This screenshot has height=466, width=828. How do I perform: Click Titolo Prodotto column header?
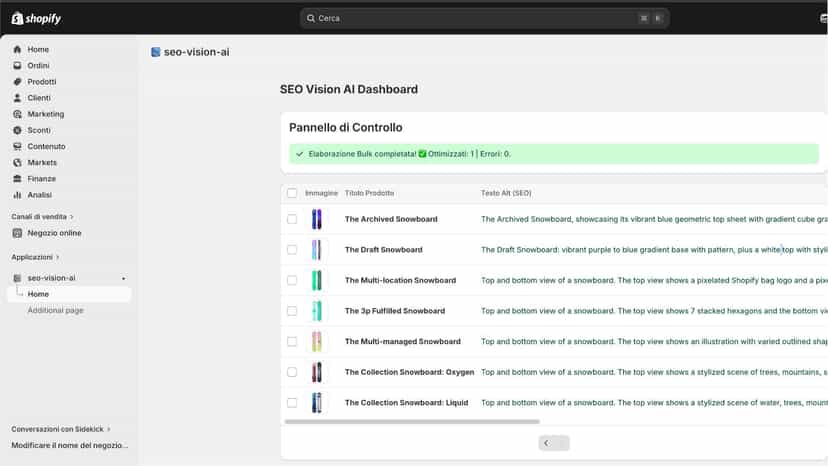pyautogui.click(x=370, y=193)
